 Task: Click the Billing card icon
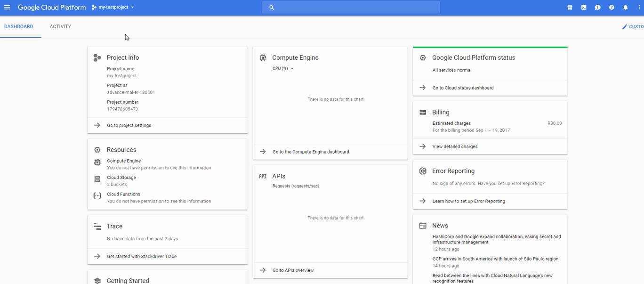point(422,112)
